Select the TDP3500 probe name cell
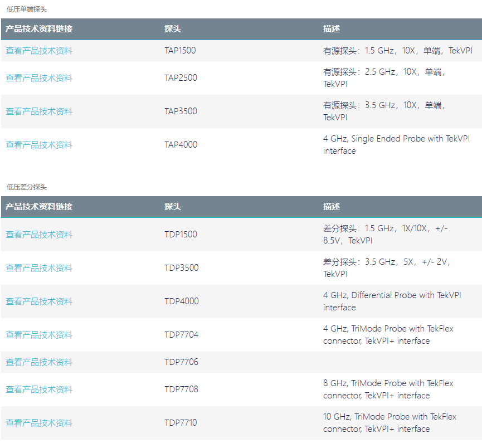 click(181, 268)
